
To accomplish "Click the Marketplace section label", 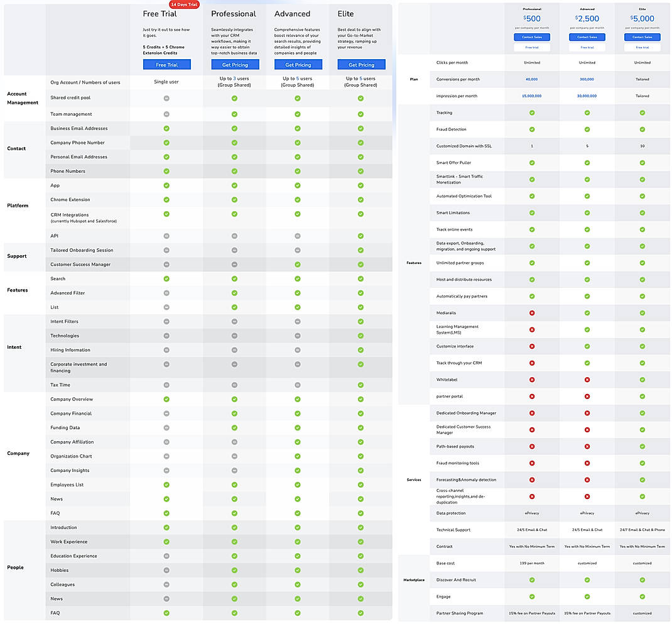I will click(x=414, y=580).
